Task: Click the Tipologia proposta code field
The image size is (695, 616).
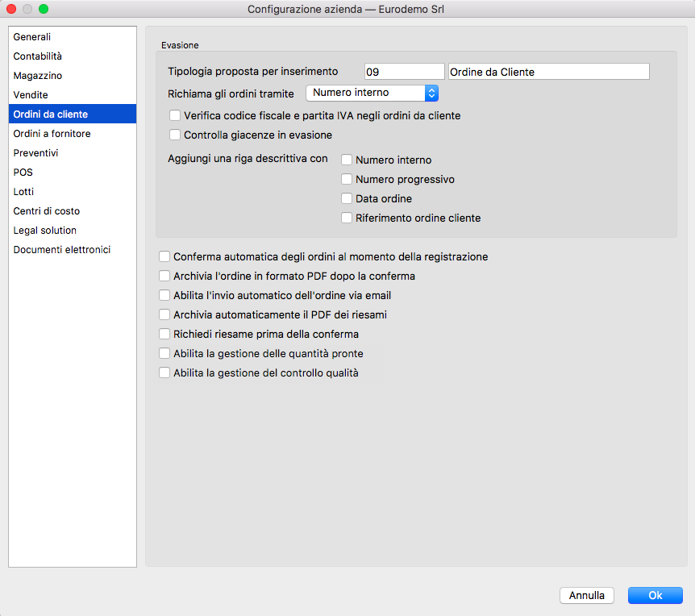Action: [x=404, y=72]
